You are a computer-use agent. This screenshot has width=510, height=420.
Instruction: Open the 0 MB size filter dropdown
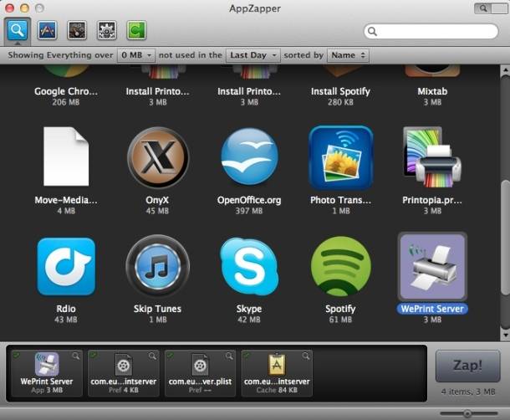click(136, 55)
